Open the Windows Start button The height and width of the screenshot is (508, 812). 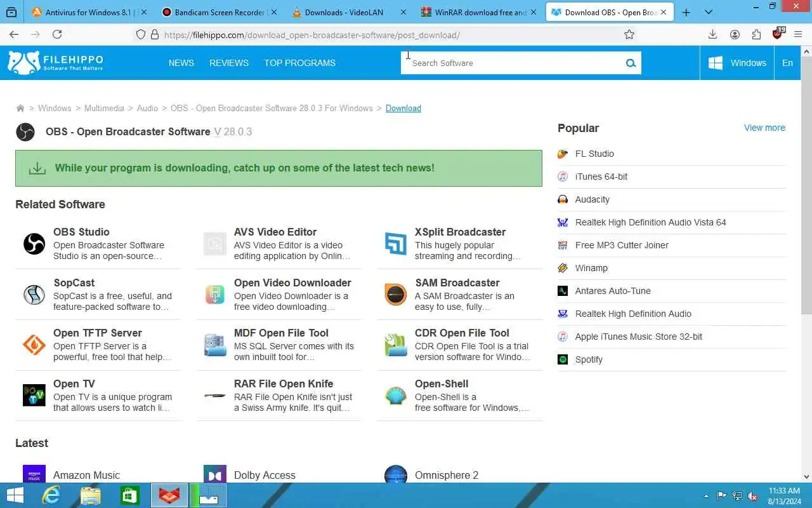click(x=15, y=495)
